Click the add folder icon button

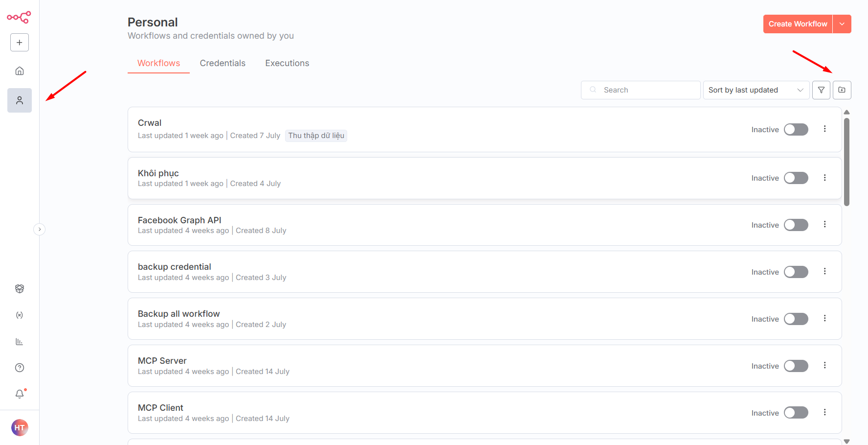(842, 90)
